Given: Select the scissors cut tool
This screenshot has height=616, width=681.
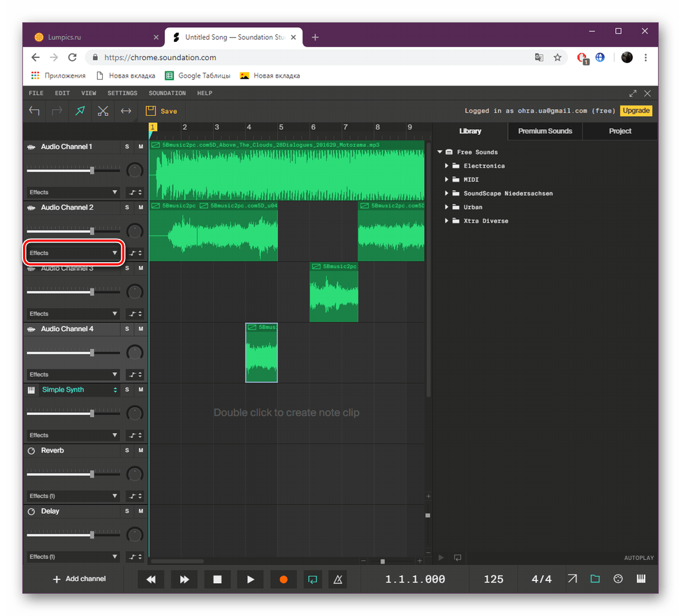Looking at the screenshot, I should [103, 110].
